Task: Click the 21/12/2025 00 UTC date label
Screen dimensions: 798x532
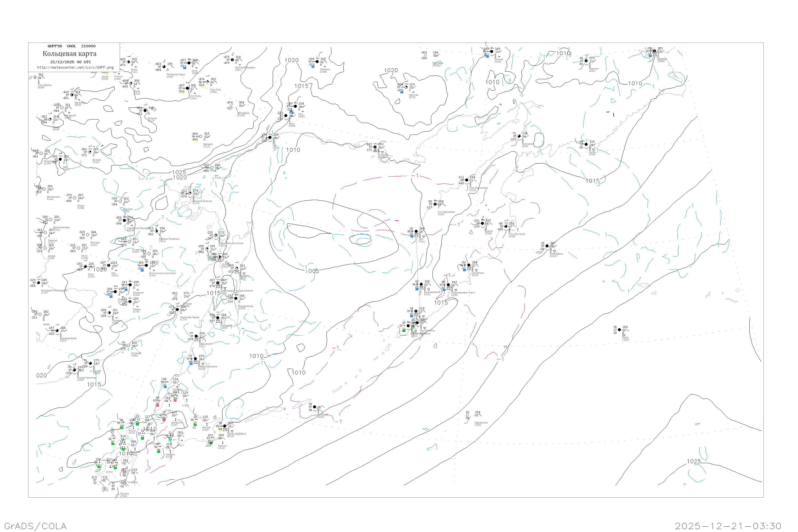Action: tap(70, 62)
